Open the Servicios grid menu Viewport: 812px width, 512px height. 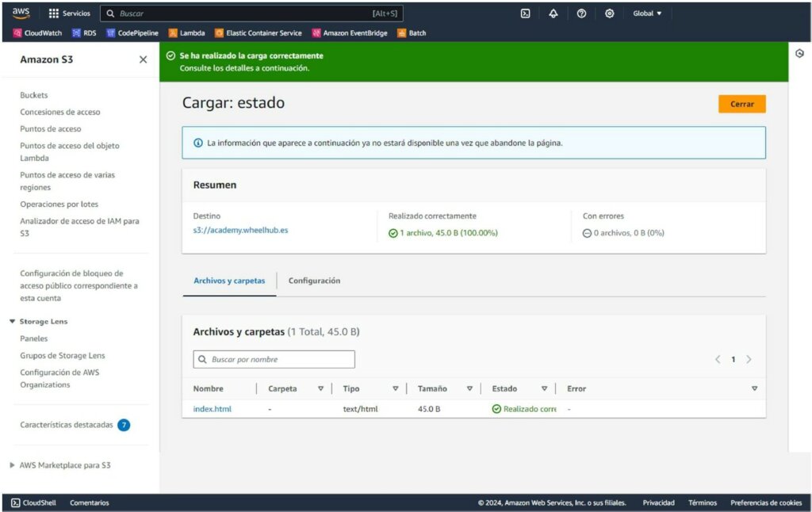click(69, 13)
